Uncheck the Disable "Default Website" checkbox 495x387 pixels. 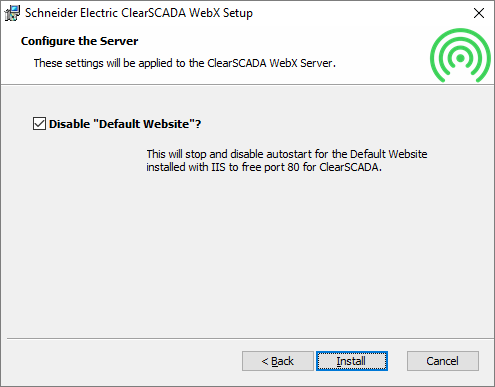click(39, 124)
